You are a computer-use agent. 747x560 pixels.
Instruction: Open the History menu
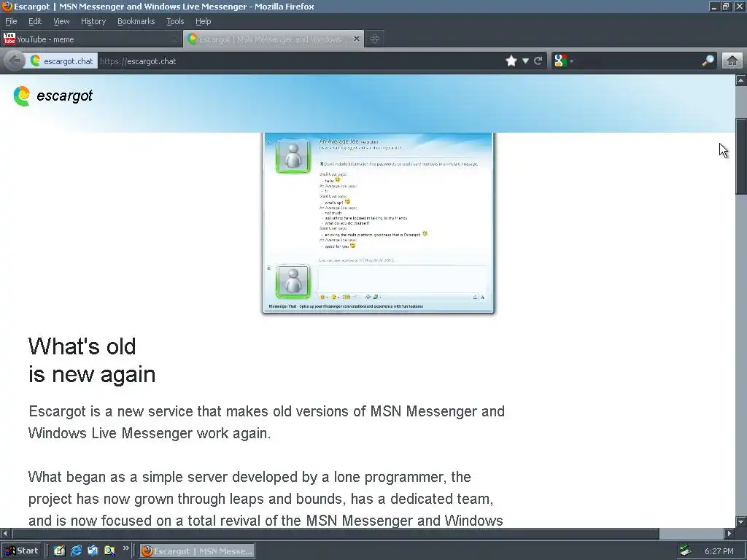93,21
